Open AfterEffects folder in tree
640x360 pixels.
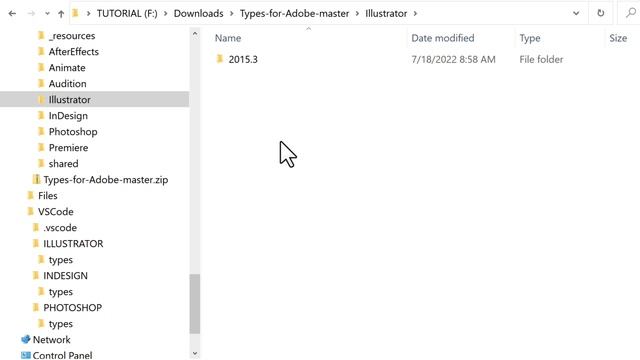(x=73, y=52)
